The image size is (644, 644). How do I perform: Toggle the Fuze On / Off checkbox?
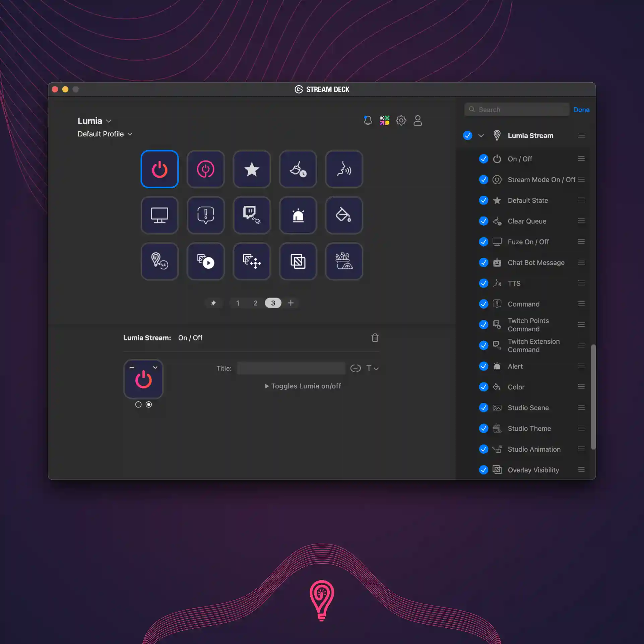click(x=484, y=242)
